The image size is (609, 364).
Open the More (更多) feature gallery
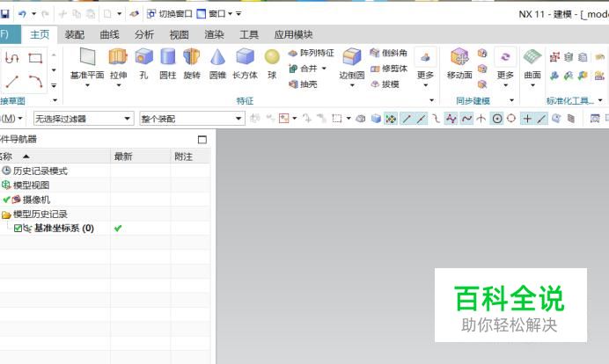click(425, 68)
